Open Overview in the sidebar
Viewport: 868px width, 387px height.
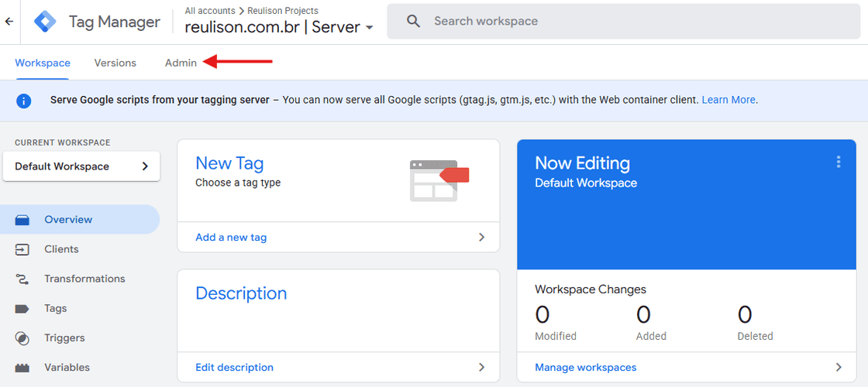pyautogui.click(x=80, y=220)
